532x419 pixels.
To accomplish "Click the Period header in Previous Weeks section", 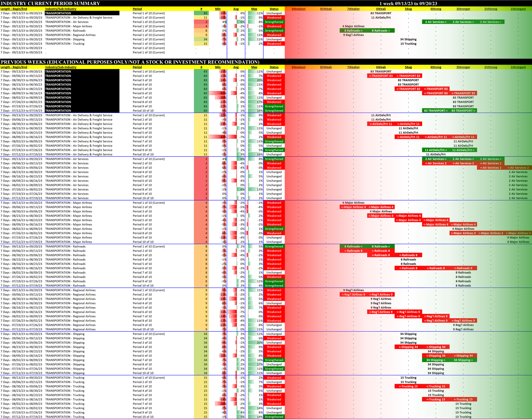I will click(x=137, y=67).
